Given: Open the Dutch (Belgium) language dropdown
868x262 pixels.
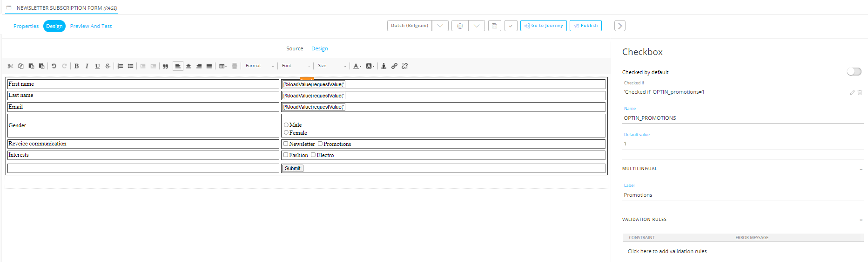Looking at the screenshot, I should click(x=440, y=26).
